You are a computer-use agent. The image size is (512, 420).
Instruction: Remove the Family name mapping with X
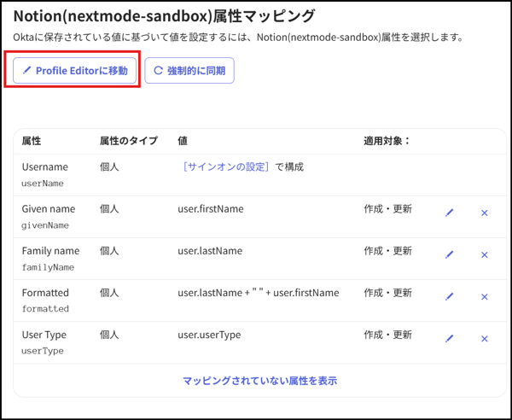point(484,254)
